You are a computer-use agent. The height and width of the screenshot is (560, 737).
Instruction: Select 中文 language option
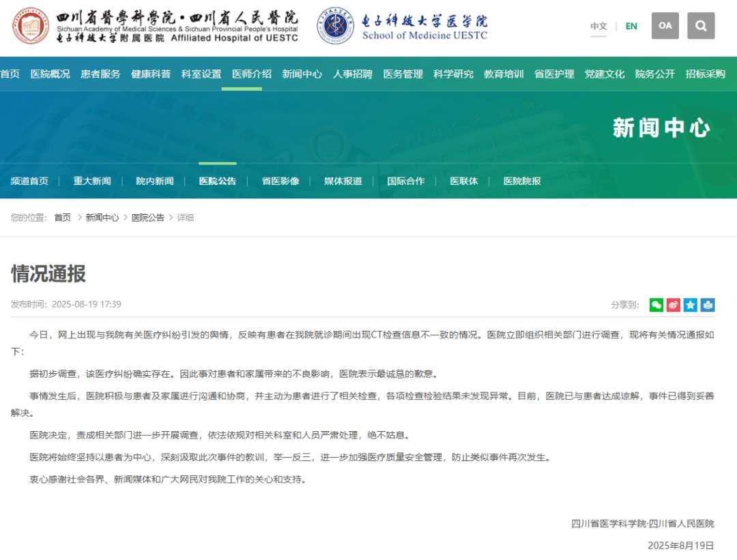pos(599,27)
